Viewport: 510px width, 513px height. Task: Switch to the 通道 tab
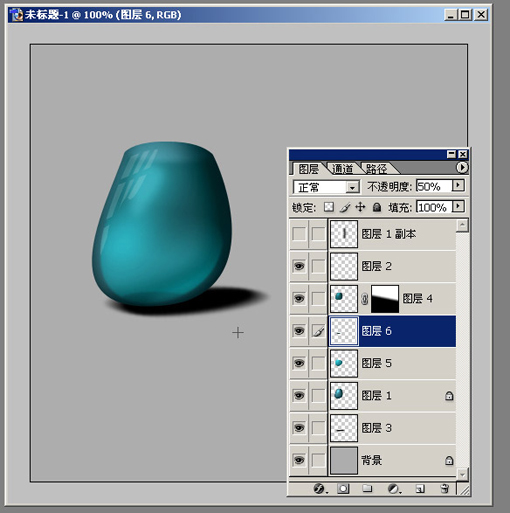pos(342,169)
